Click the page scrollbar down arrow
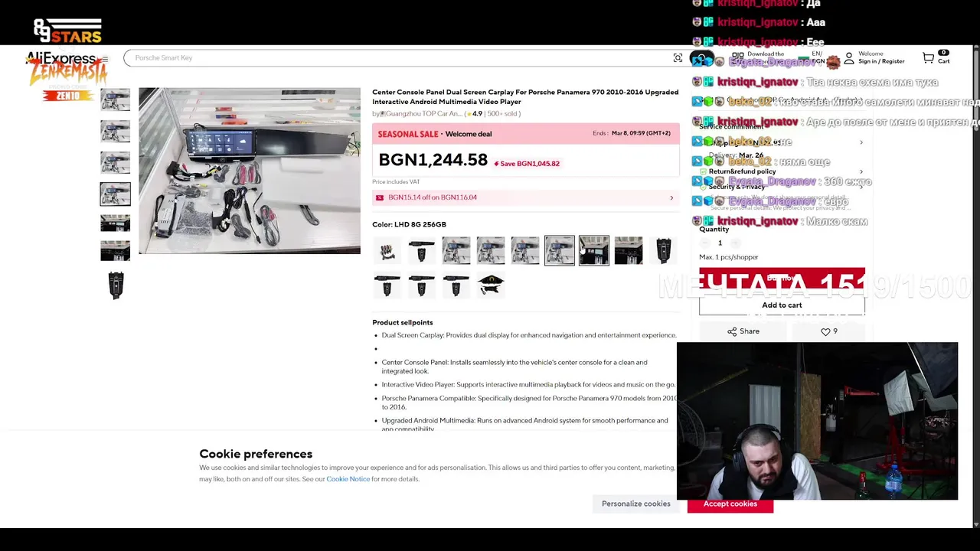Screen dimensions: 980x551 (x=975, y=523)
